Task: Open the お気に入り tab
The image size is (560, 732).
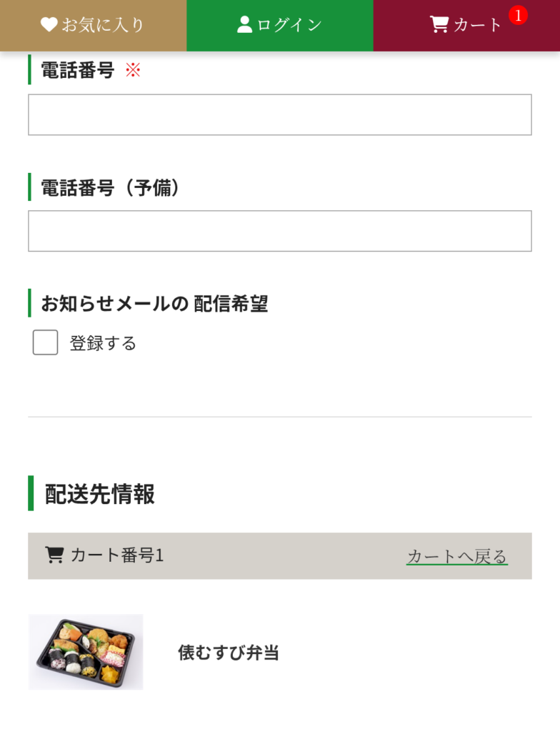Action: (x=93, y=26)
